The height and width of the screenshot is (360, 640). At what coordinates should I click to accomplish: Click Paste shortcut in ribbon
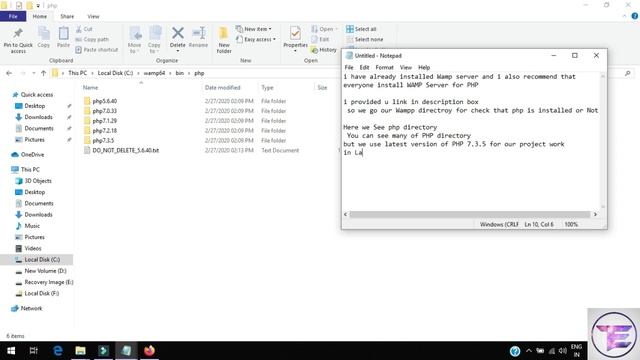(x=97, y=49)
